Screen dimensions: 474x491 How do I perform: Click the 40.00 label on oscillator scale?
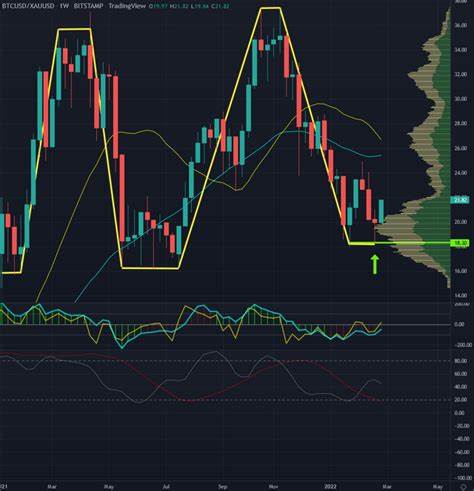click(x=461, y=387)
